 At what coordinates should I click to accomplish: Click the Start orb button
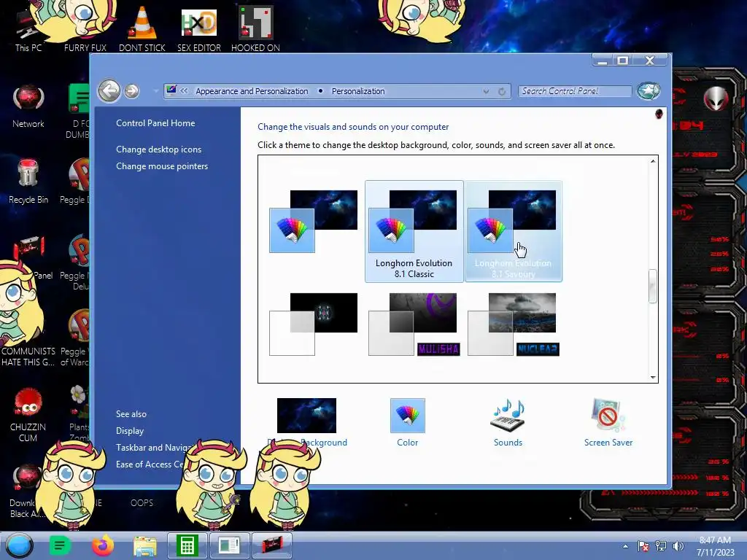(19, 545)
